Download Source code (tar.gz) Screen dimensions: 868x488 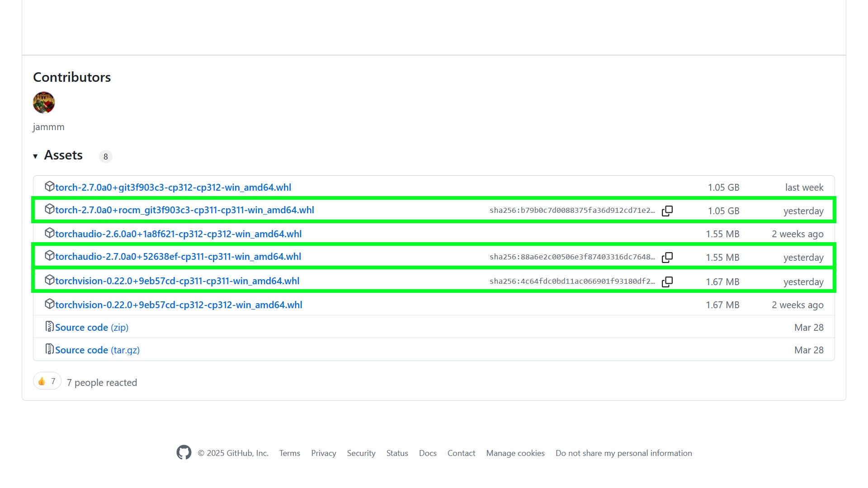point(97,350)
